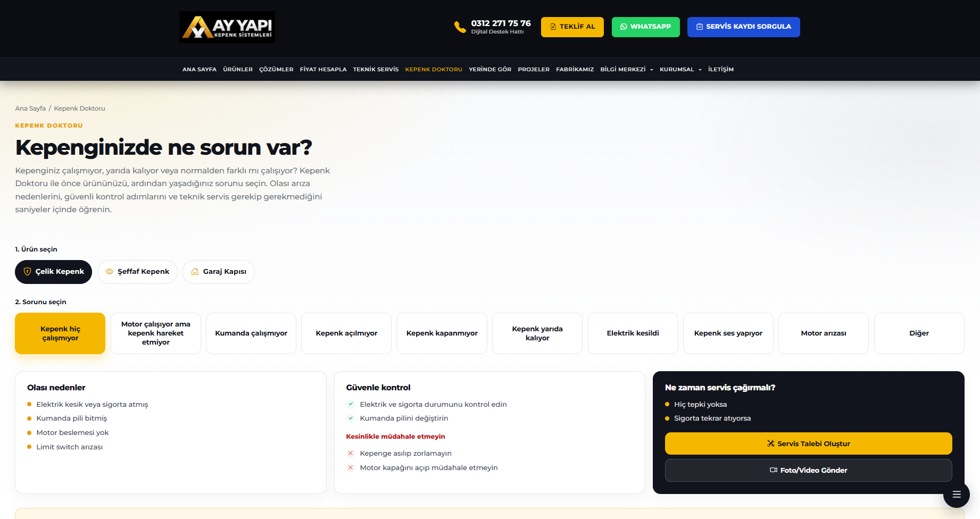Open the Yerinde Gör menu item
Viewport: 980px width, 519px height.
(x=490, y=70)
